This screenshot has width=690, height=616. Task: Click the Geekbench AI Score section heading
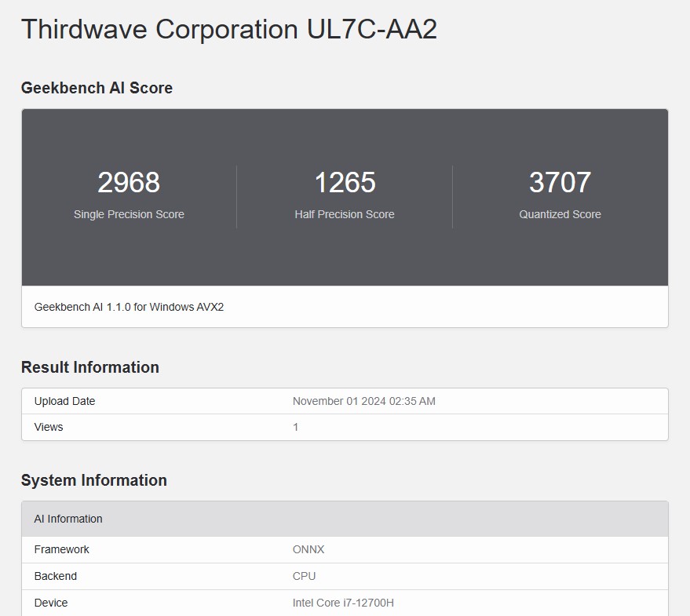pos(96,88)
